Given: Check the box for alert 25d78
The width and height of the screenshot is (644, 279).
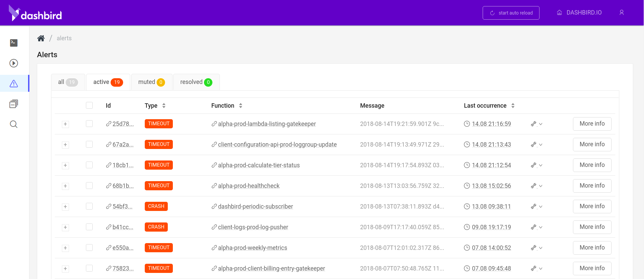Looking at the screenshot, I should [x=89, y=124].
